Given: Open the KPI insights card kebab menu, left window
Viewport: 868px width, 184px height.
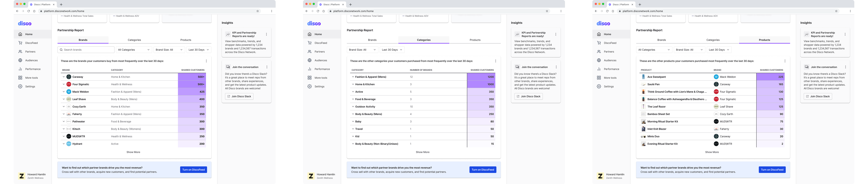Looking at the screenshot, I should [x=266, y=34].
